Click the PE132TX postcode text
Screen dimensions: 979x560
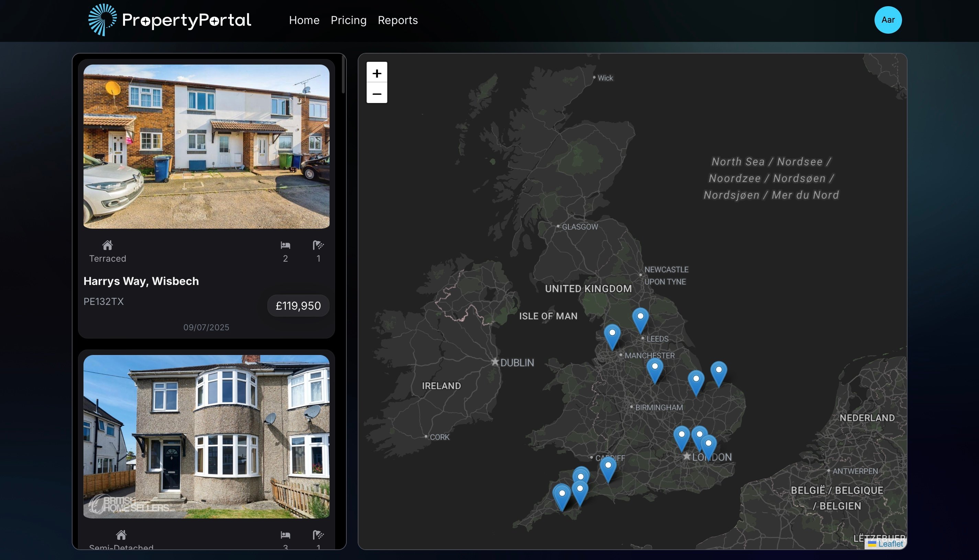[103, 301]
